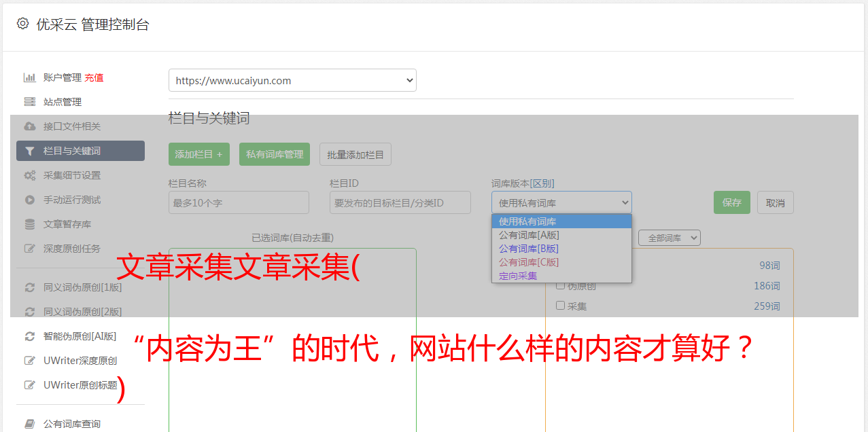Screen dimensions: 868x432
Task: Click the 深度原创任务 edit icon
Action: click(30, 249)
